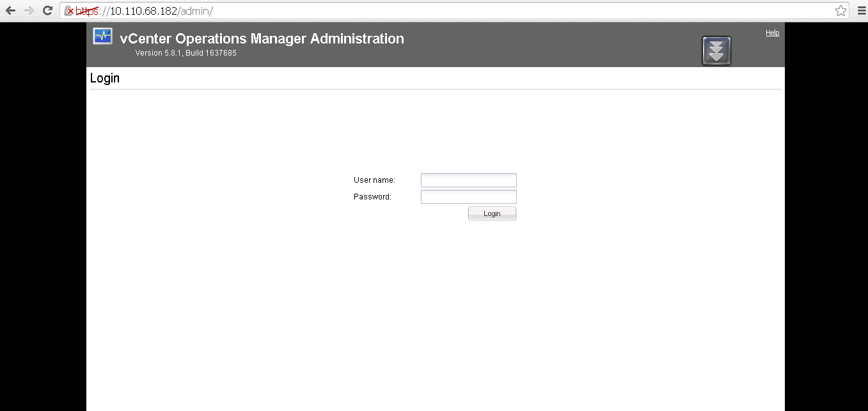Click the insecure certificate lock icon
The image size is (868, 411).
pos(69,11)
